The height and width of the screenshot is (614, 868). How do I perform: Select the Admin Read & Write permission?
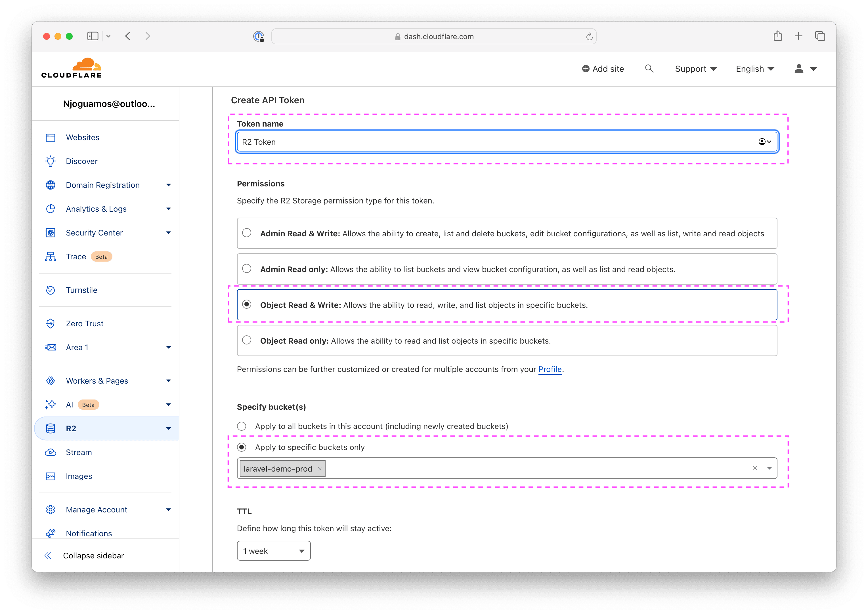[x=247, y=233]
